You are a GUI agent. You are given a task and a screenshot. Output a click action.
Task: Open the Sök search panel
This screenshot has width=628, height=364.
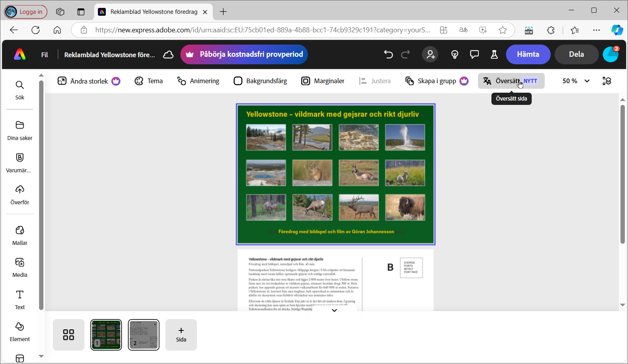pos(20,90)
